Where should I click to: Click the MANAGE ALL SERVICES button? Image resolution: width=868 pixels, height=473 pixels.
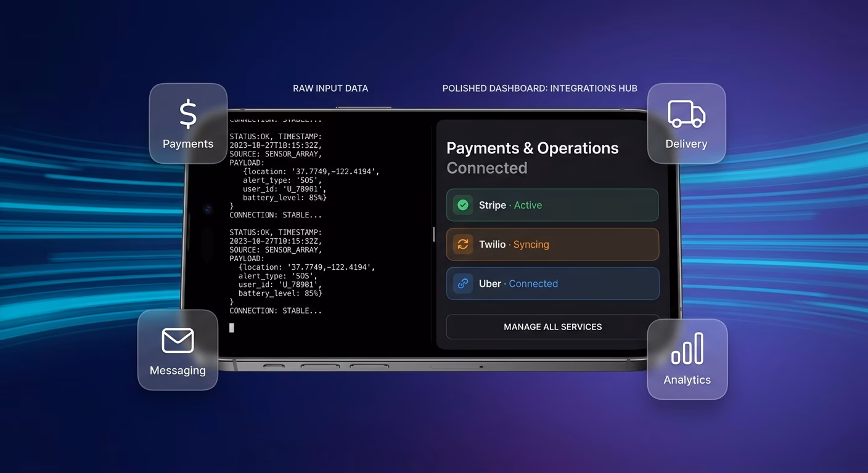(553, 327)
